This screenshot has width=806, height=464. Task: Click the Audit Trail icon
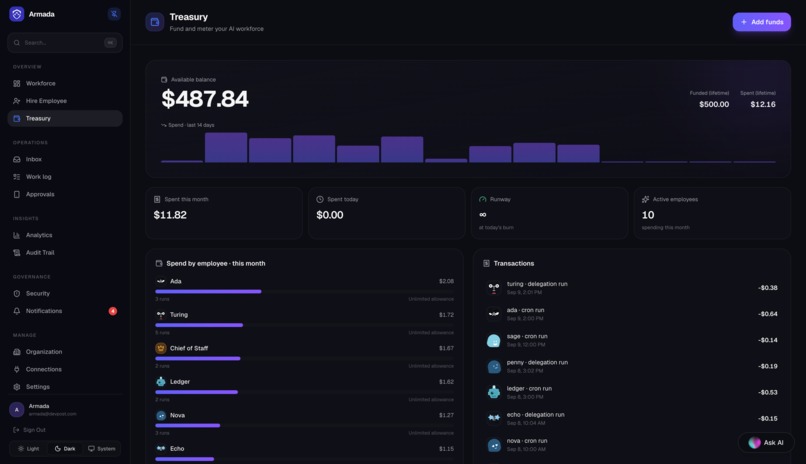pos(16,252)
